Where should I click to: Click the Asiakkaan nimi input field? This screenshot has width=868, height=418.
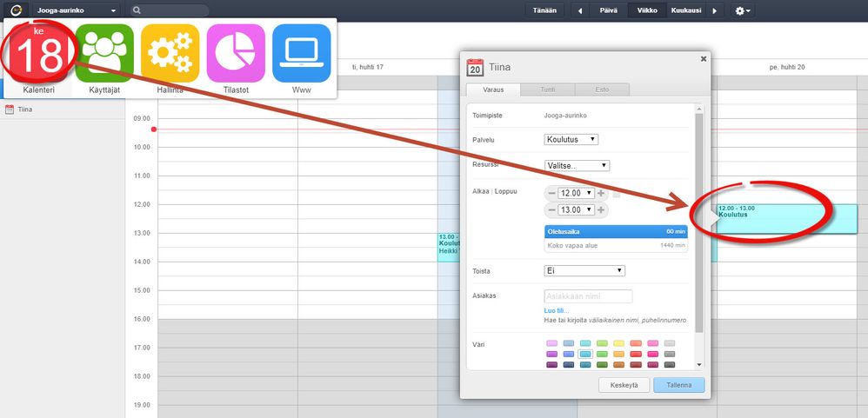[589, 296]
